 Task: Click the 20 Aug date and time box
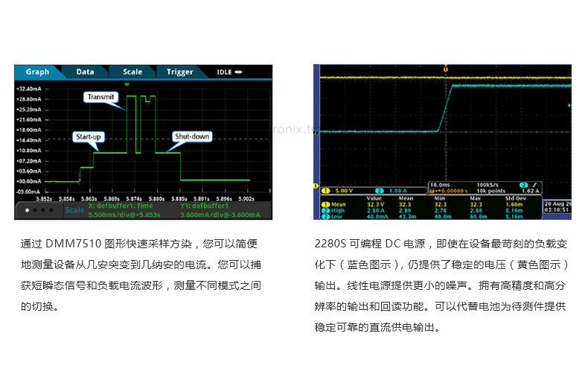(x=557, y=207)
